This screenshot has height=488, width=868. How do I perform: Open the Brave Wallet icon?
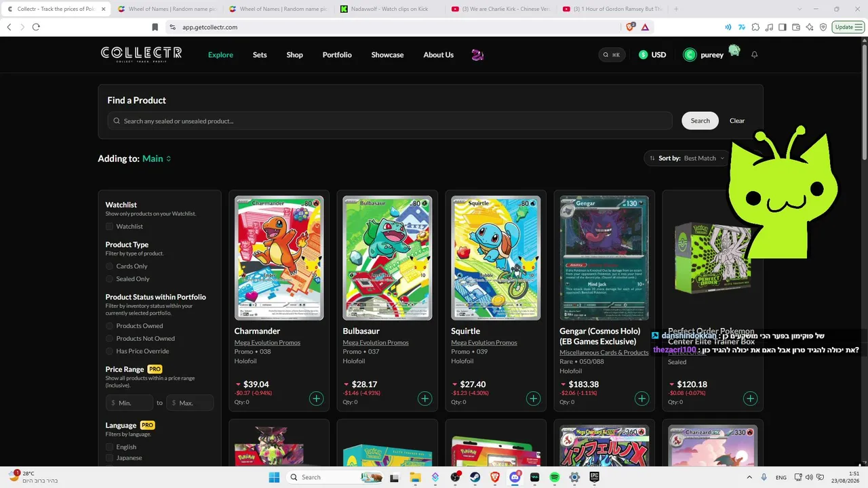(x=796, y=27)
